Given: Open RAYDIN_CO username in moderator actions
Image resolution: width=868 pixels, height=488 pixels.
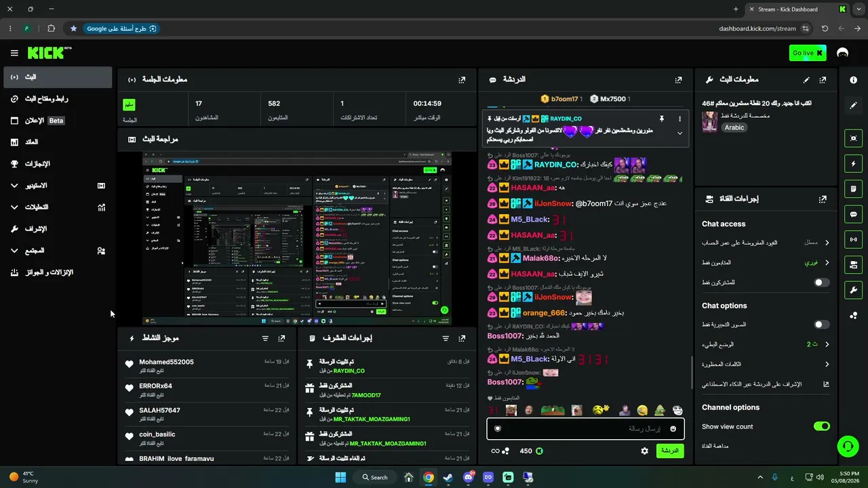Looking at the screenshot, I should click(x=349, y=371).
